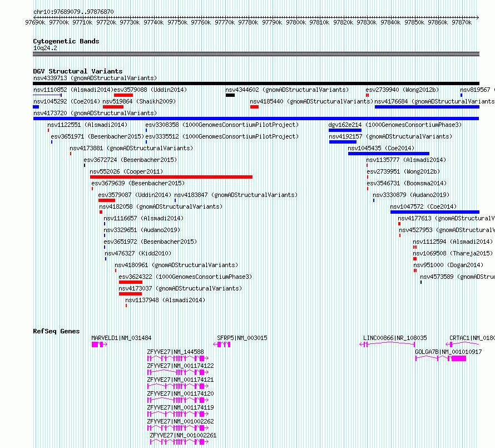Click the blue nsv1045435 (Coe2014) bar
This screenshot has width=495, height=448.
[x=389, y=154]
